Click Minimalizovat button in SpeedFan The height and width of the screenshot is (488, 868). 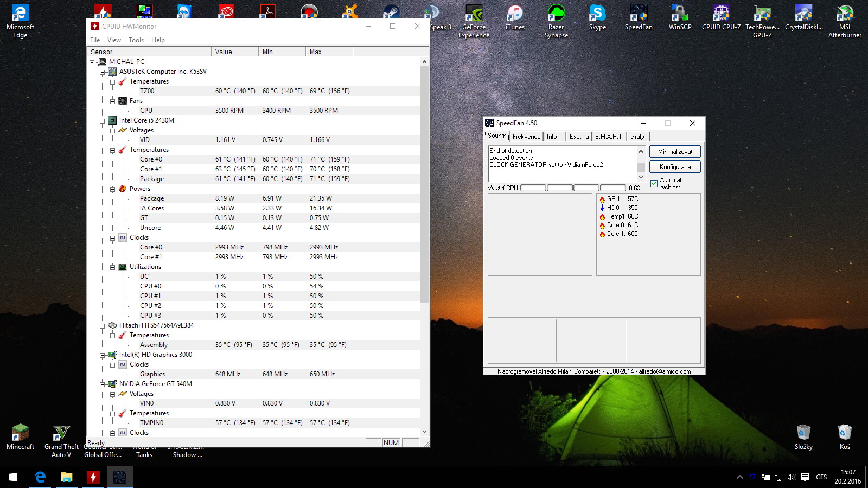[x=675, y=152]
